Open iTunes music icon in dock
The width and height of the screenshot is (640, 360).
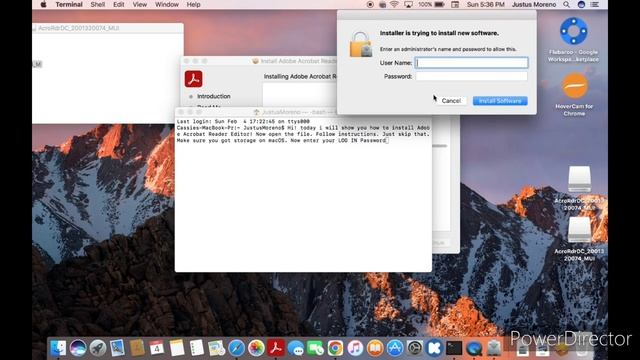pos(355,348)
